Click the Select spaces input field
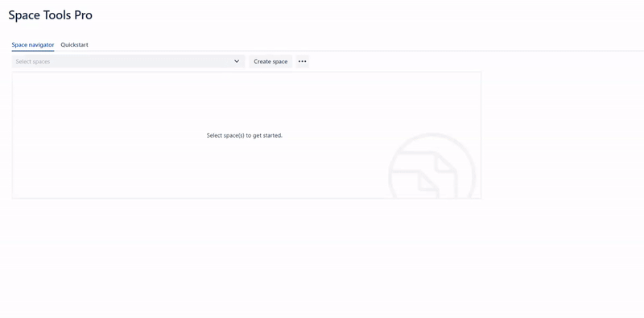 128,61
